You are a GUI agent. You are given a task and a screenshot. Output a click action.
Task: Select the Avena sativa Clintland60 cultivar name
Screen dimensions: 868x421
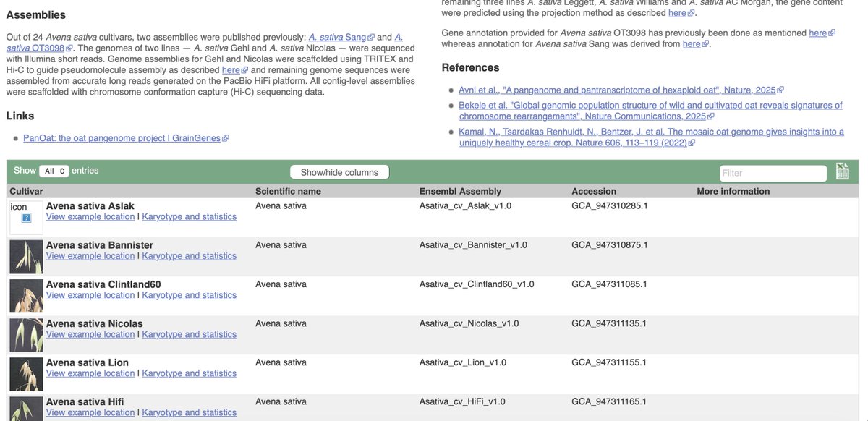tap(103, 284)
